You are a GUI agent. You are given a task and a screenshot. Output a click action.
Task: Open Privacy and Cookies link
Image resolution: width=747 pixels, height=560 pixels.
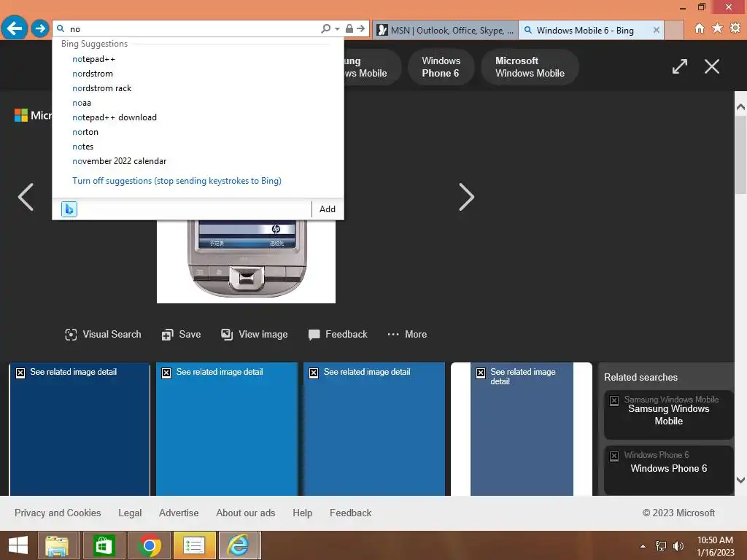(x=58, y=513)
